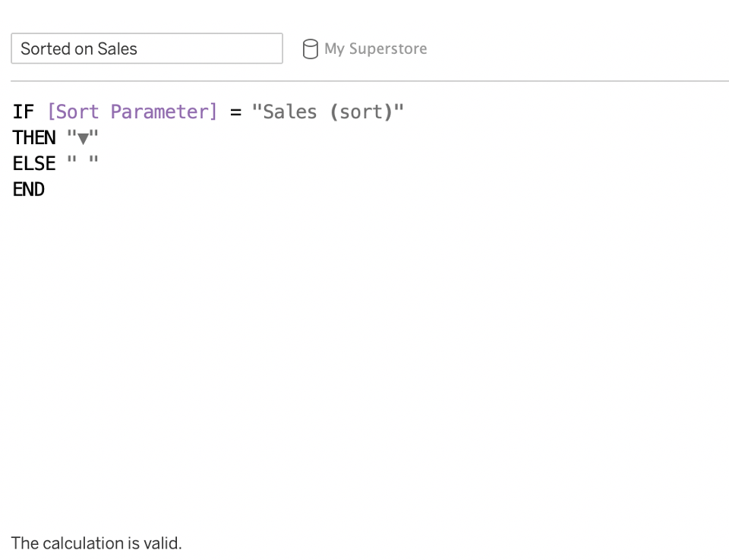Place cursor on the IF keyword

[x=24, y=112]
